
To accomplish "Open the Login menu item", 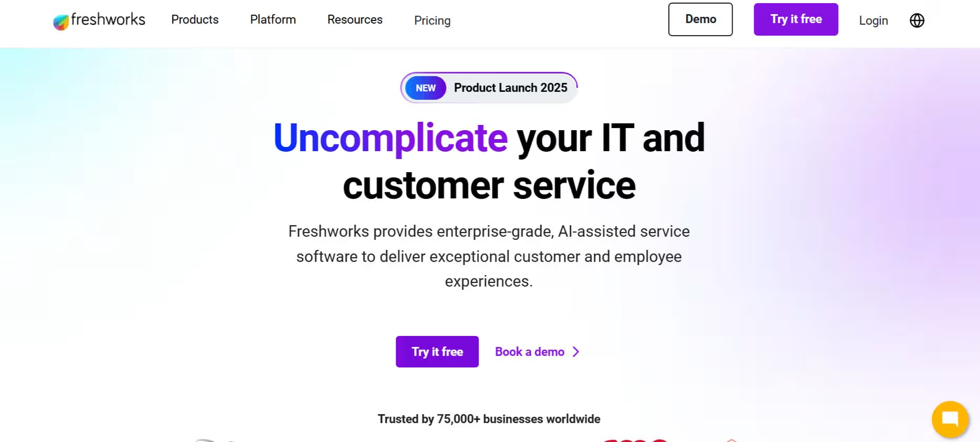I will tap(873, 20).
